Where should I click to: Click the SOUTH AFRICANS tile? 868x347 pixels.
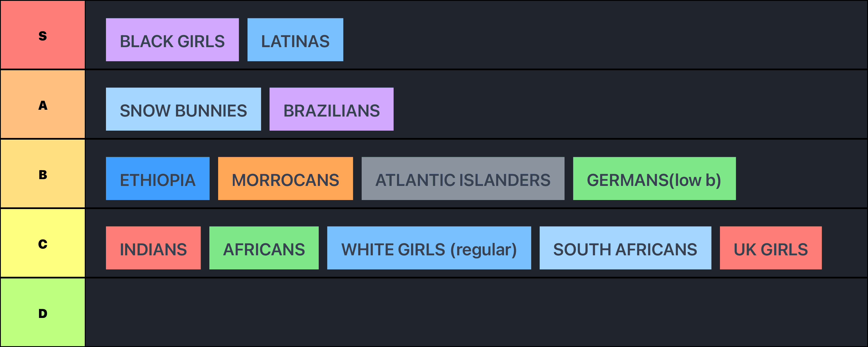pos(625,248)
